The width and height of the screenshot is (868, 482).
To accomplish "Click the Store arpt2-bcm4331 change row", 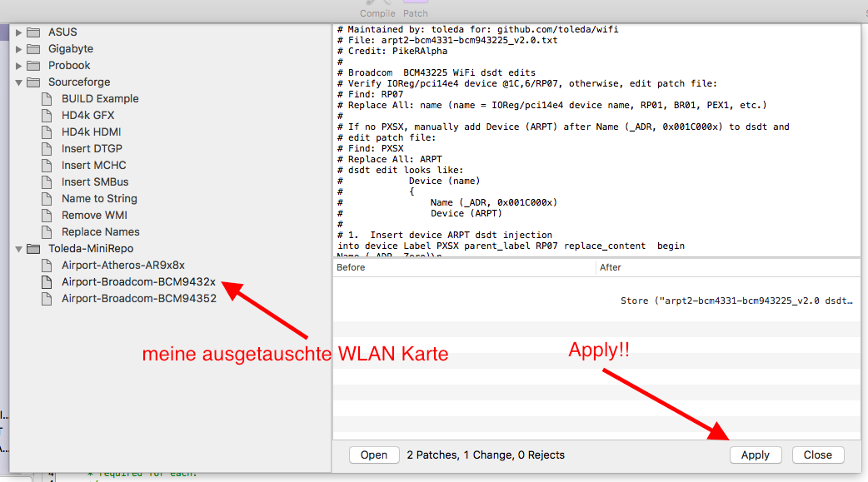I will point(596,301).
